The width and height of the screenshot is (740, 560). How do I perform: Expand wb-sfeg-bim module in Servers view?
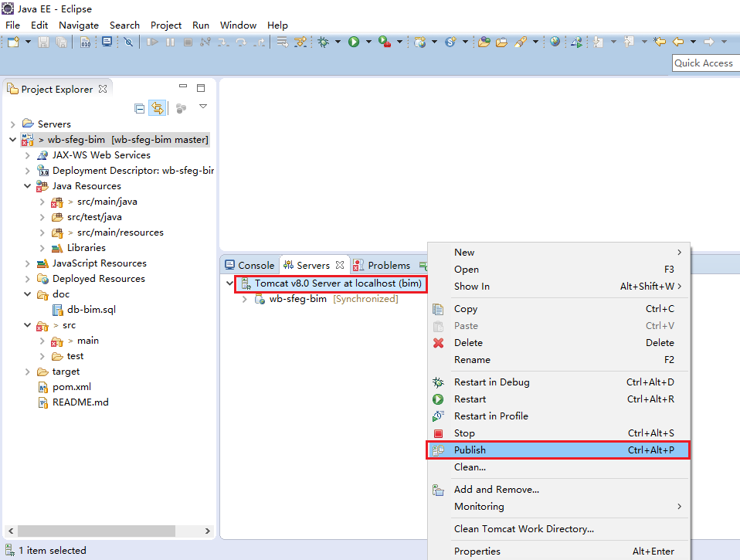[244, 299]
